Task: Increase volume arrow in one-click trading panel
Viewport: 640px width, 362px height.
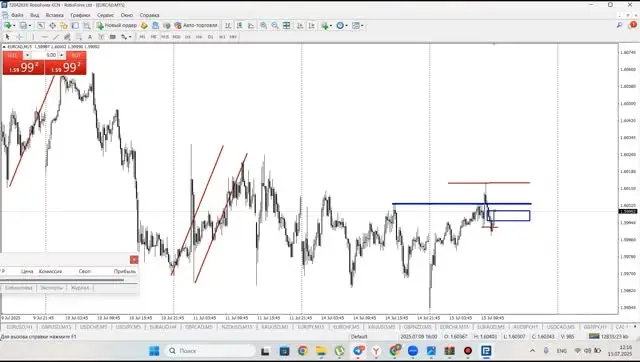Action: tap(62, 55)
